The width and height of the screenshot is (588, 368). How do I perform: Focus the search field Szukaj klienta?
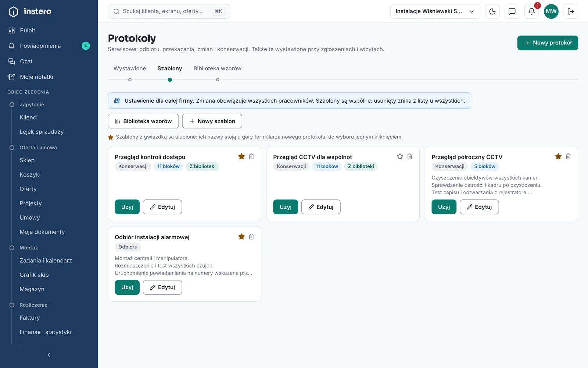pos(169,11)
